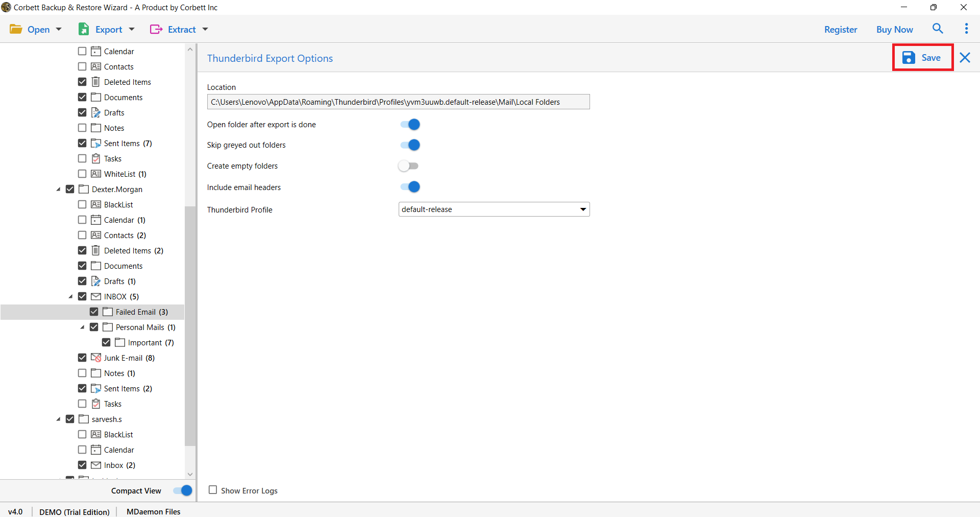980x517 pixels.
Task: Click the Personal Mails folder icon
Action: [x=108, y=327]
